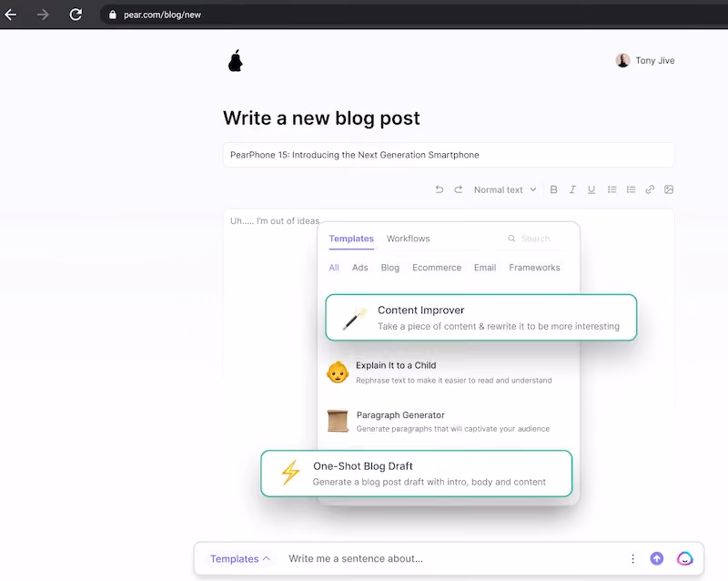Choose the Content Improver template
Viewport: 728px width, 581px height.
coord(481,318)
